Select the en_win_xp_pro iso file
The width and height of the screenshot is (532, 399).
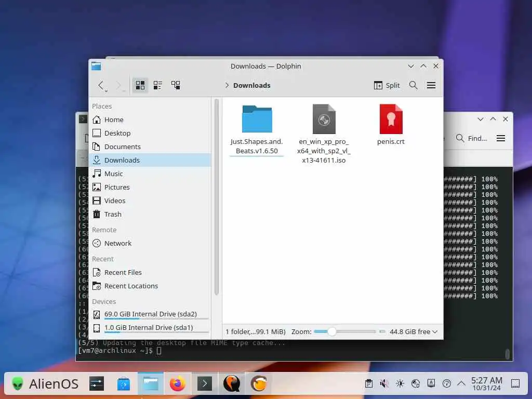(x=324, y=134)
